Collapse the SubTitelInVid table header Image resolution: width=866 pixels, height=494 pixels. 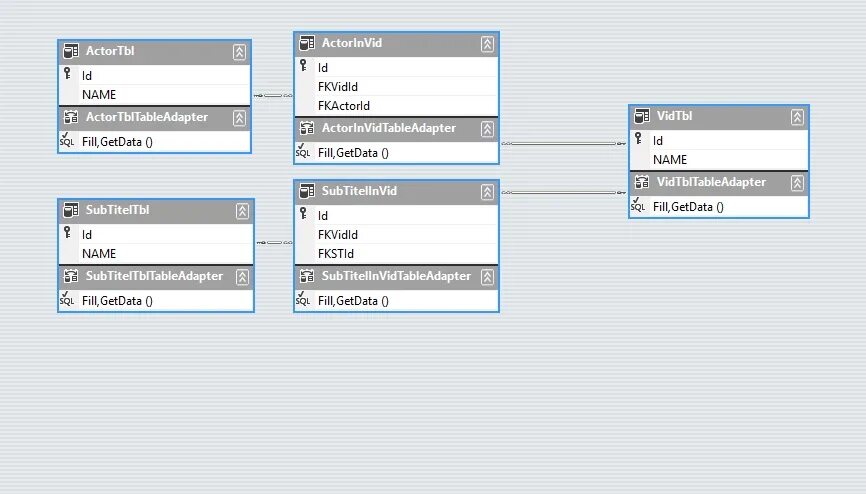487,192
